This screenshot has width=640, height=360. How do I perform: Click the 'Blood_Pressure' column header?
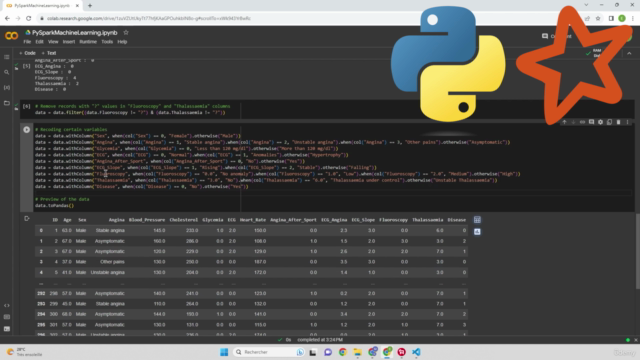[x=147, y=220]
